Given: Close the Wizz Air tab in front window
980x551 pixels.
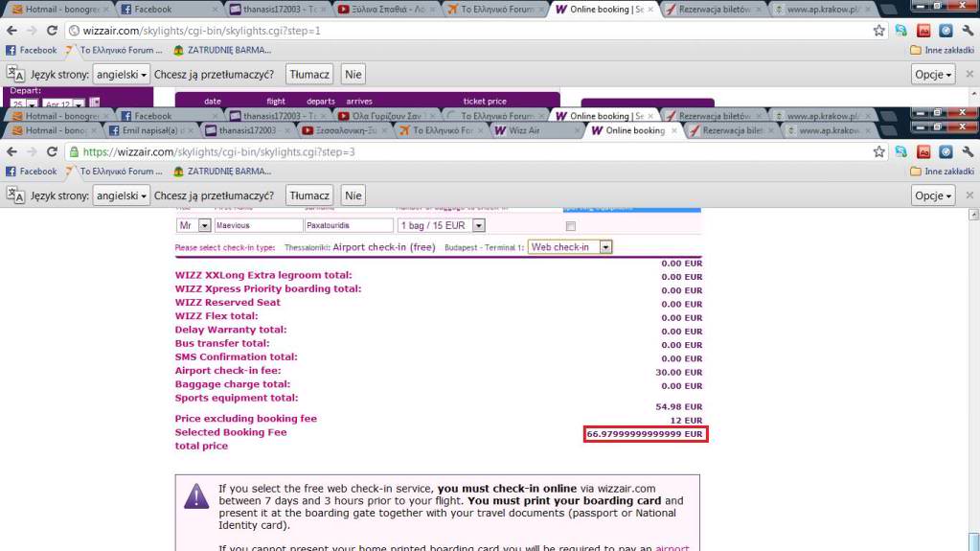Looking at the screenshot, I should tap(577, 130).
